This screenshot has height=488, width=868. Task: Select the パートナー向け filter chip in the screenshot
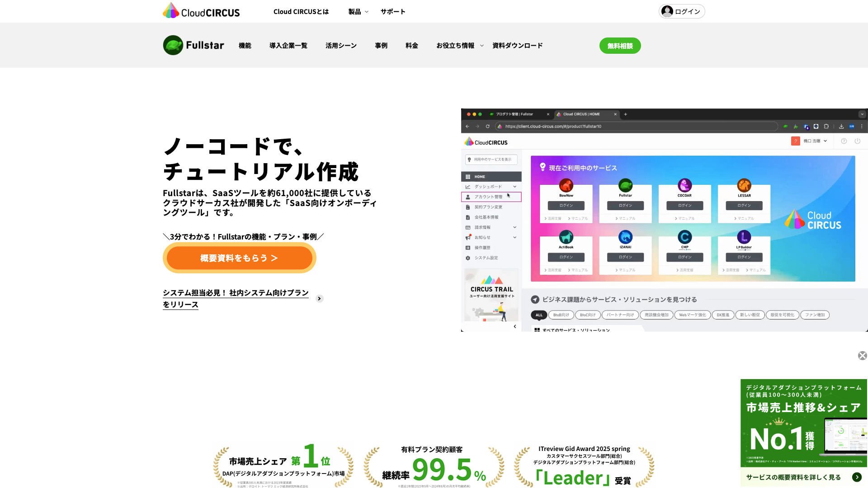tap(620, 315)
